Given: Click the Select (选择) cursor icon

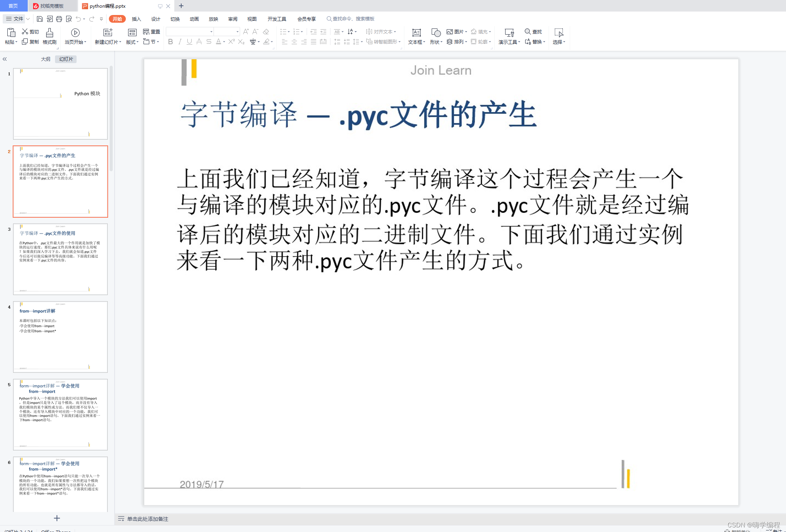Looking at the screenshot, I should pyautogui.click(x=559, y=32).
